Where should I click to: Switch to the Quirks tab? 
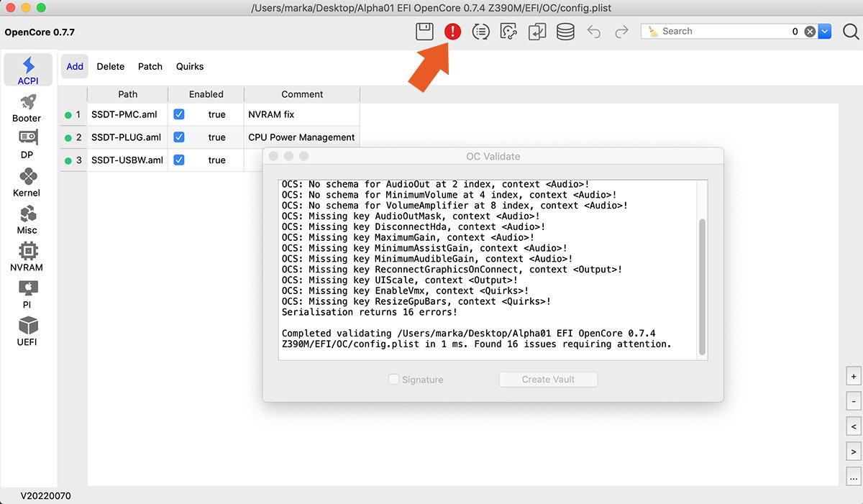[x=190, y=66]
